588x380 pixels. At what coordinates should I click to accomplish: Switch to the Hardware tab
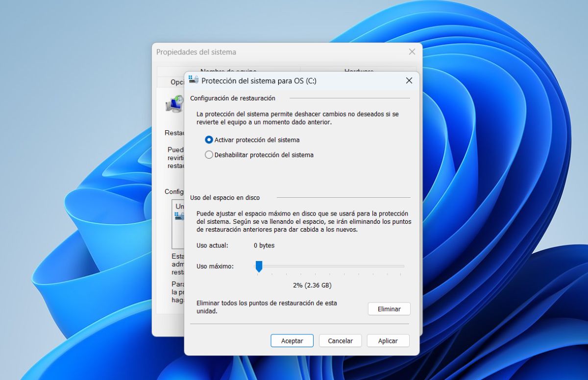point(358,71)
